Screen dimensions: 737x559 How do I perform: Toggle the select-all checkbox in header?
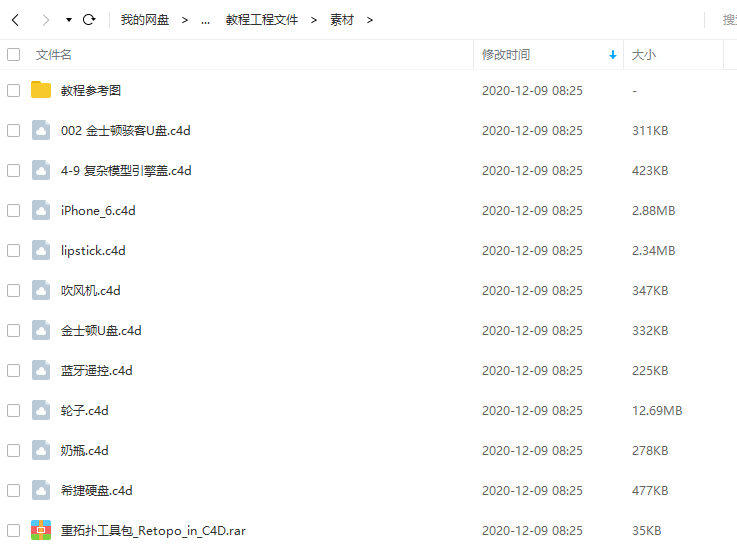click(x=13, y=55)
